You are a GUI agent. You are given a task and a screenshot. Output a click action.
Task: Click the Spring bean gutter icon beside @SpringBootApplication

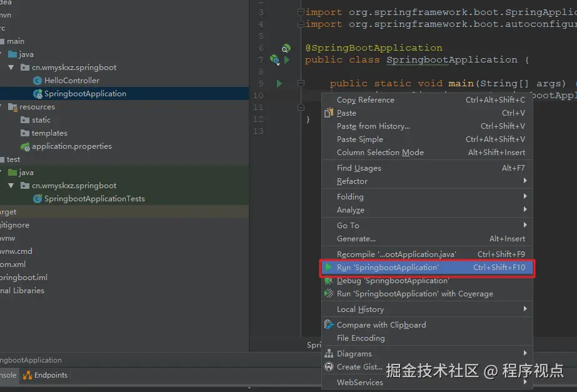pos(286,48)
